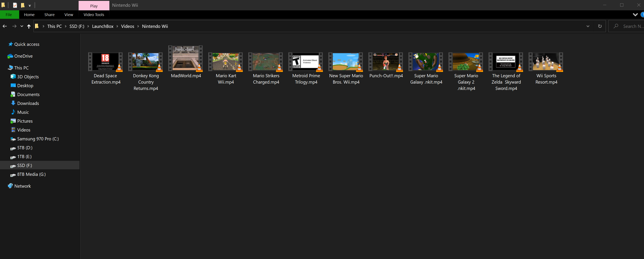Open the Video Tools ribbon tab
The width and height of the screenshot is (644, 259).
tap(94, 15)
